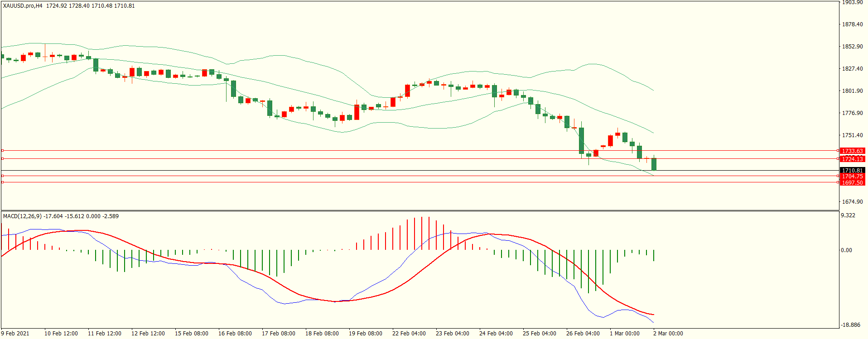Select the 0.00 MACD scale value
The width and height of the screenshot is (868, 339).
coord(846,250)
